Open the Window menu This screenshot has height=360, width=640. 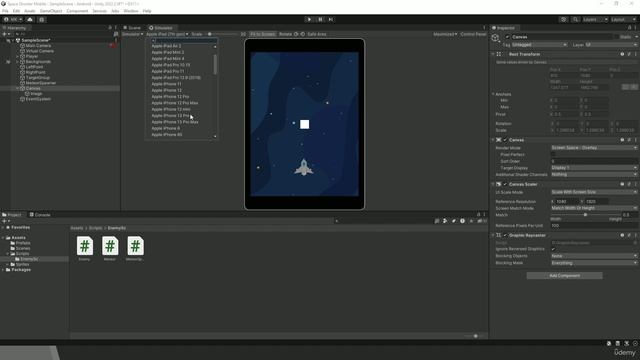point(131,11)
